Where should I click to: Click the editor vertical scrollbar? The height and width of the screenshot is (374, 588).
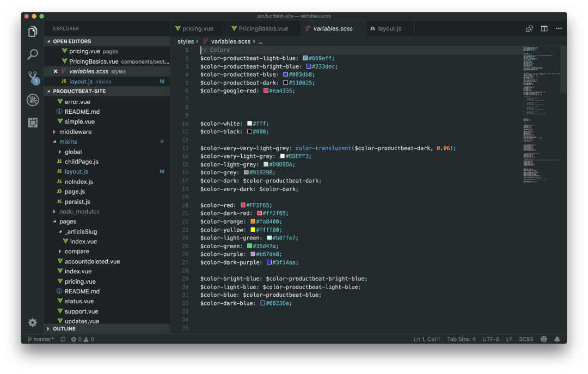click(563, 69)
